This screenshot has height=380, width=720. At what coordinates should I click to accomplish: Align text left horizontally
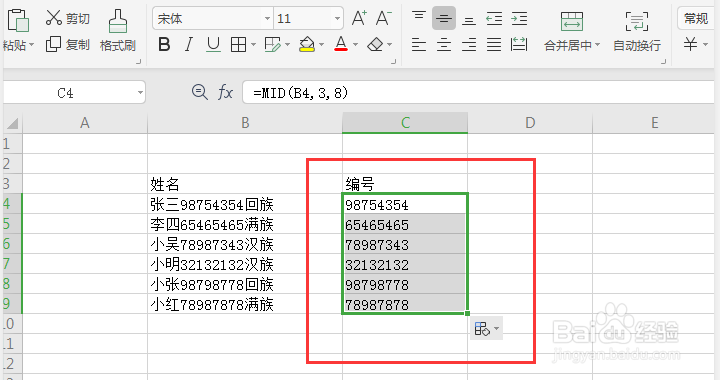tap(419, 45)
